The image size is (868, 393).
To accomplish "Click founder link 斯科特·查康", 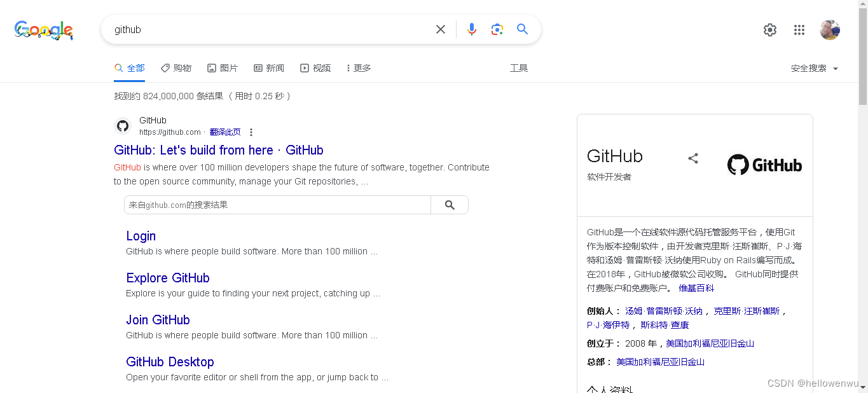I will point(665,325).
